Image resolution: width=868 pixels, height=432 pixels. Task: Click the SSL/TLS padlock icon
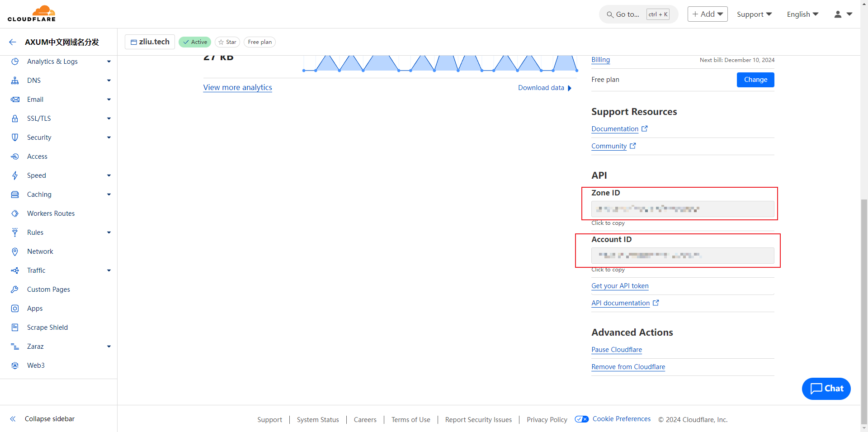(15, 119)
